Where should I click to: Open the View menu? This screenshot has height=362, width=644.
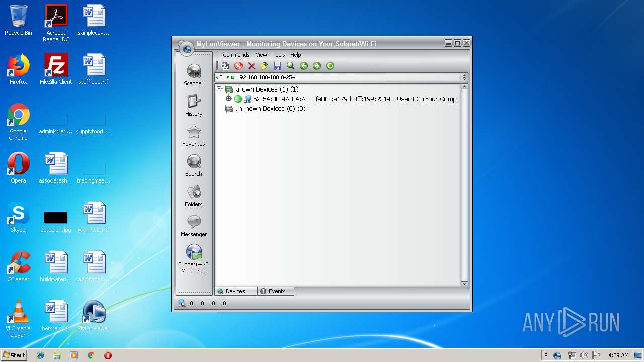[261, 55]
